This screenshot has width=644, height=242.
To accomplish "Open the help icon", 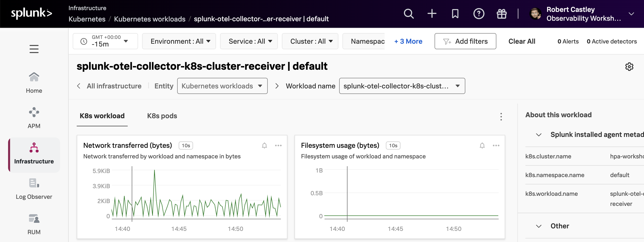I will coord(479,14).
